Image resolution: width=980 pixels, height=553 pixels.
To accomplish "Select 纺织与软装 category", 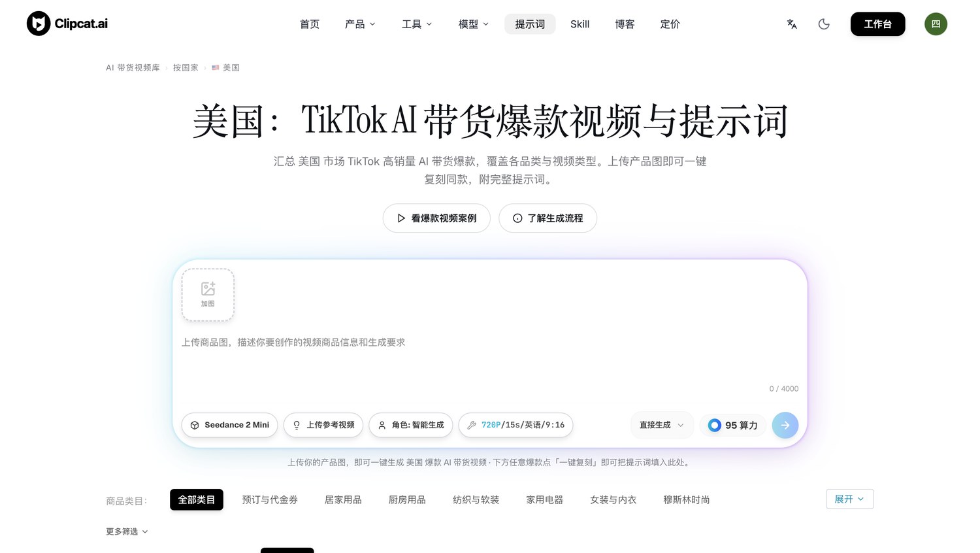I will coord(476,499).
